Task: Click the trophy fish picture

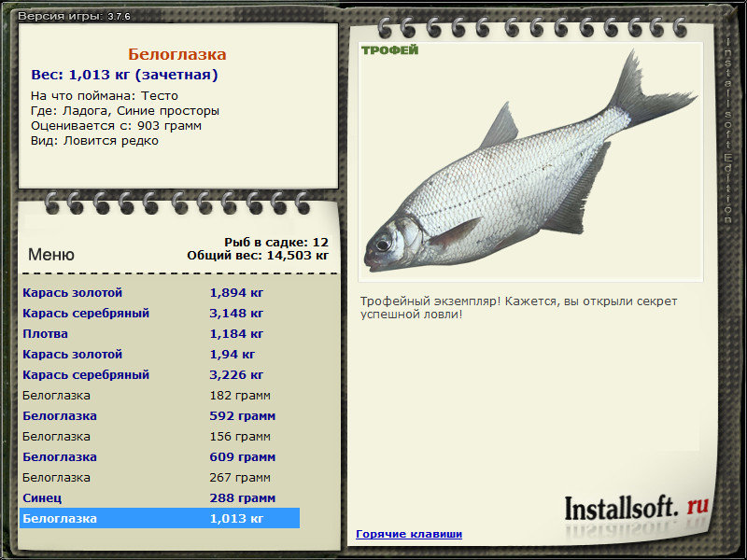Action: tap(530, 161)
